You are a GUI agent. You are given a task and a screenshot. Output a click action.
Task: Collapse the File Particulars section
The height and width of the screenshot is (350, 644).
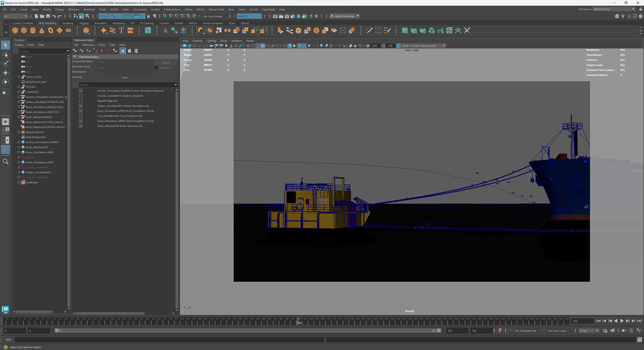point(75,57)
